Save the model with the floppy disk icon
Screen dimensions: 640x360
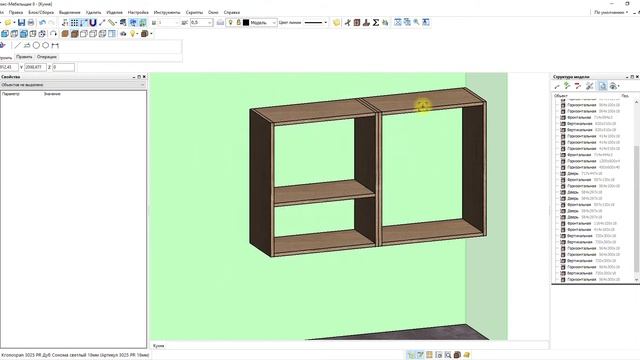(21, 23)
